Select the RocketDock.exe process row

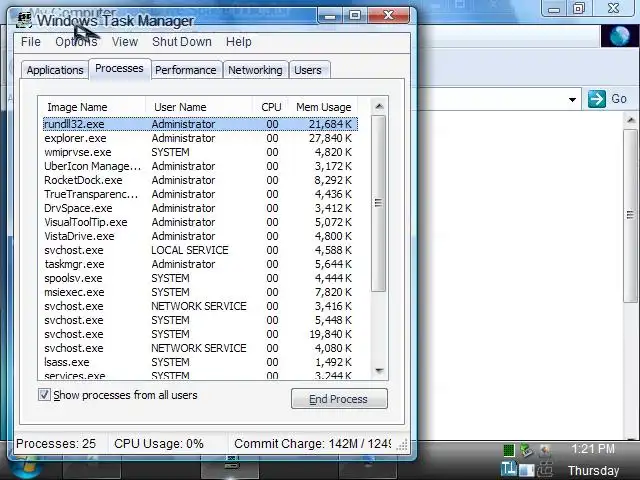(200, 180)
